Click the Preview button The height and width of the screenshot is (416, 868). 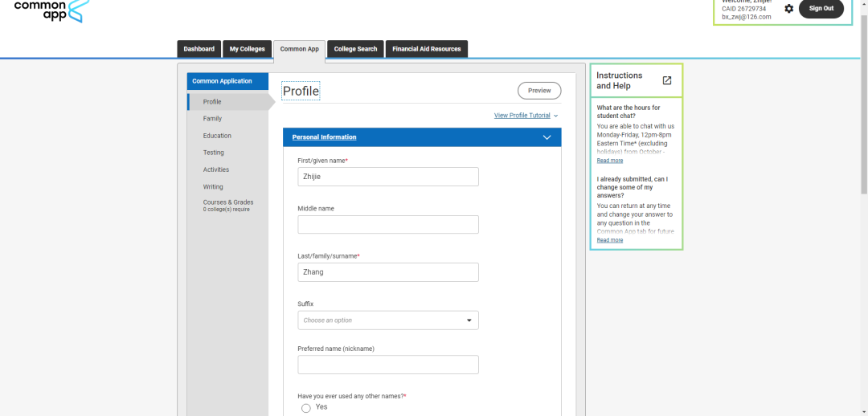coord(539,91)
